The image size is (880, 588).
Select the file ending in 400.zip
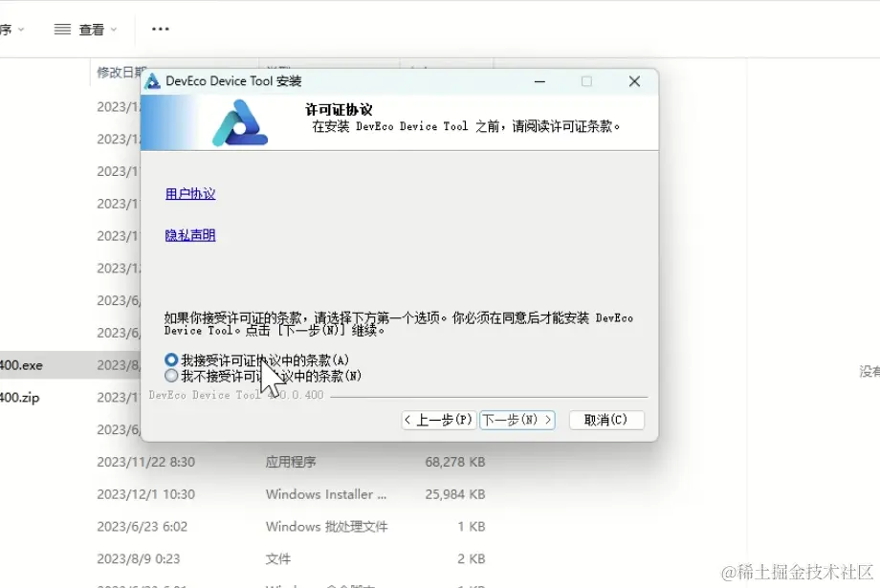point(20,398)
